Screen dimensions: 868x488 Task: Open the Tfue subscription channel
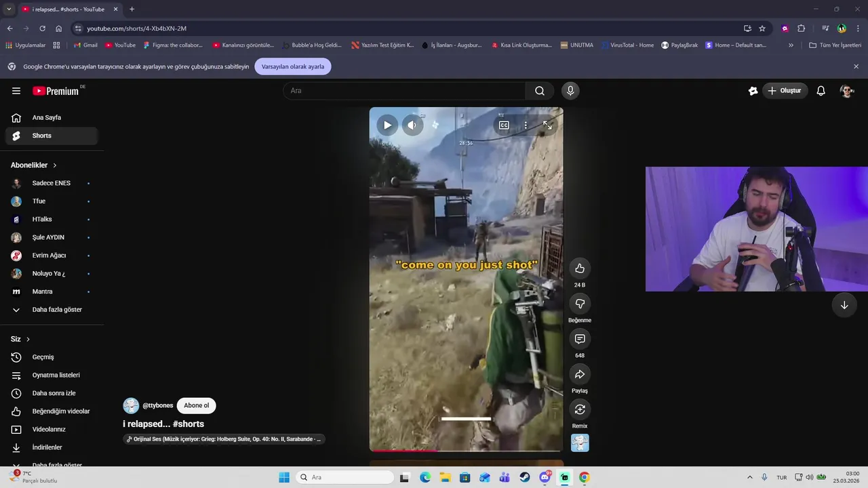pyautogui.click(x=52, y=201)
